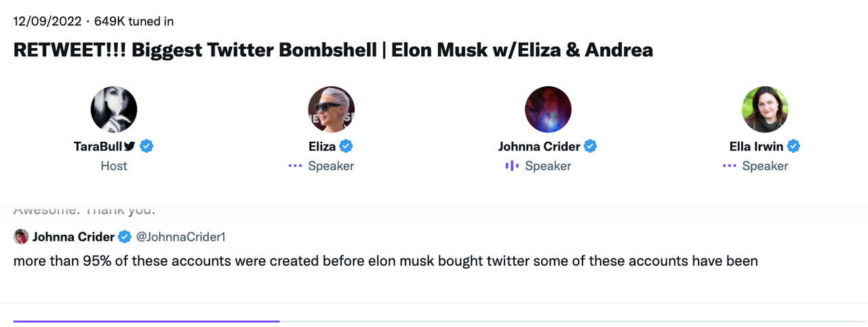Click Eliza's purple speaker dots icon
868x327 pixels.
click(x=294, y=166)
